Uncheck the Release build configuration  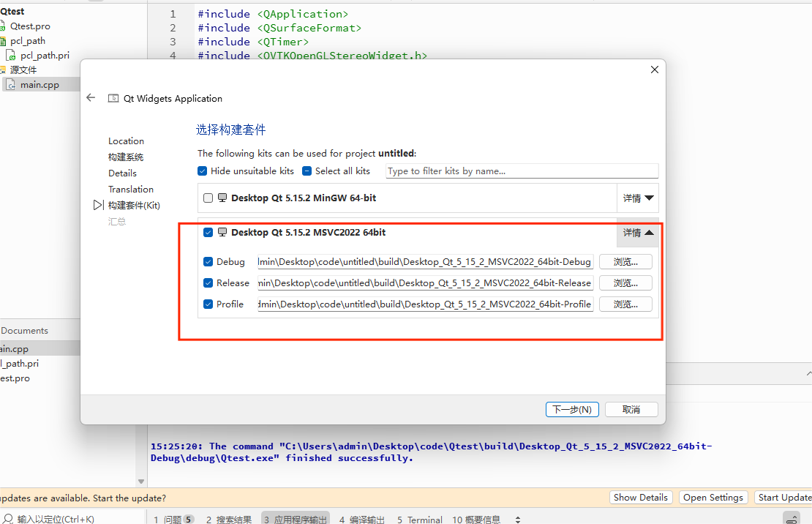[x=208, y=283]
